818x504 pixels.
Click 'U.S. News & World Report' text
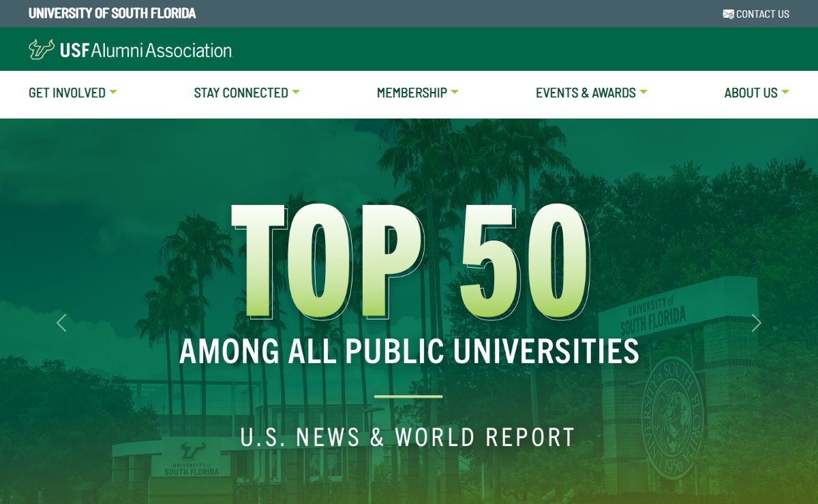tap(408, 437)
